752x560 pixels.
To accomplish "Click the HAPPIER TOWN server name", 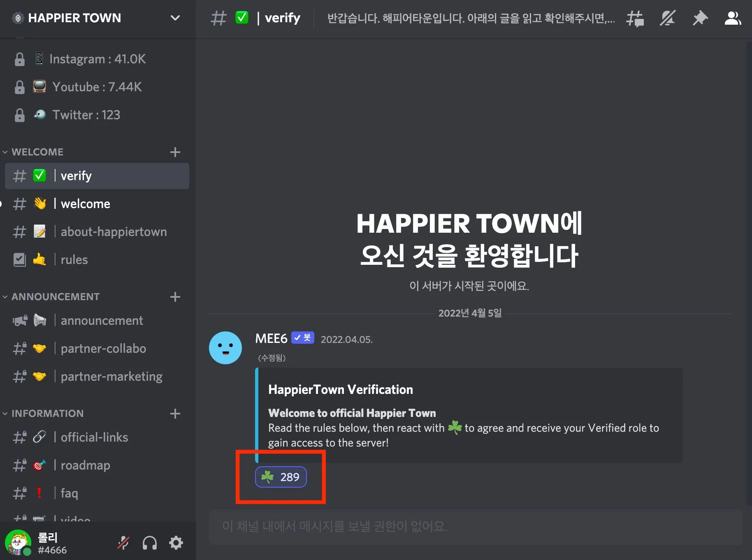I will tap(74, 18).
